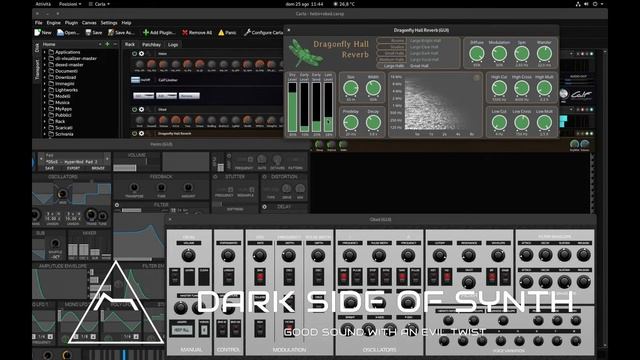Expand the Applications folder

coord(45,52)
